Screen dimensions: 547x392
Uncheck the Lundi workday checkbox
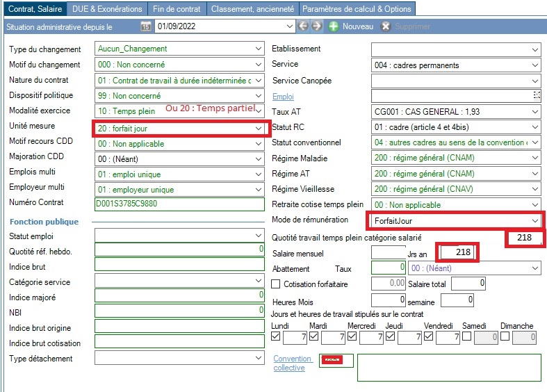pyautogui.click(x=276, y=337)
